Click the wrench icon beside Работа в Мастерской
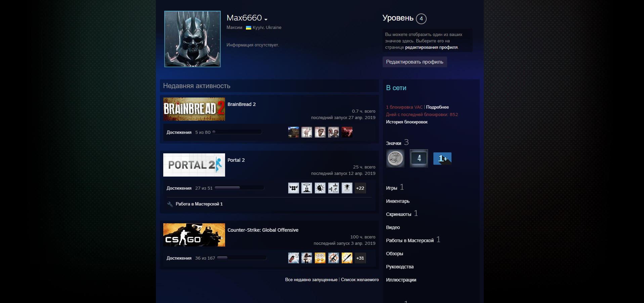Viewport: 644px width, 303px height. pyautogui.click(x=170, y=204)
